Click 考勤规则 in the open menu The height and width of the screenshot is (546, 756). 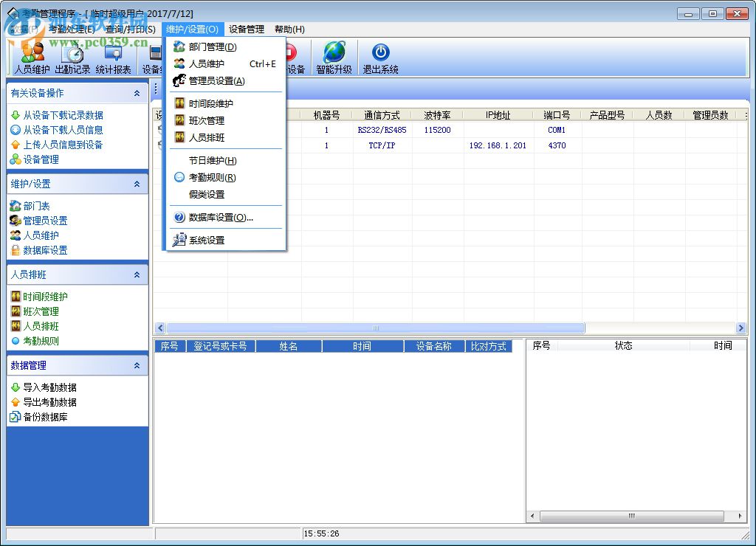click(x=212, y=178)
